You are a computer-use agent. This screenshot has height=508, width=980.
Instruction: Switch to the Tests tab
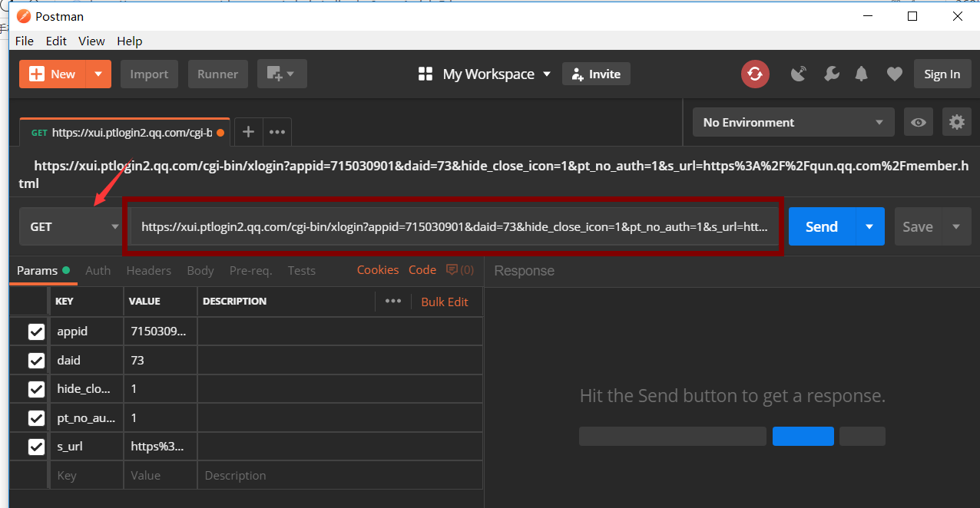302,270
